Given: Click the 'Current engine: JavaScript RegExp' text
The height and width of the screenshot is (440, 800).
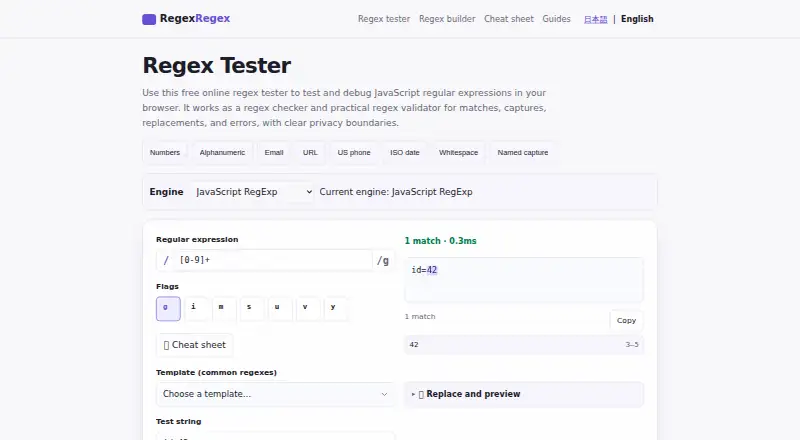Looking at the screenshot, I should tap(396, 192).
